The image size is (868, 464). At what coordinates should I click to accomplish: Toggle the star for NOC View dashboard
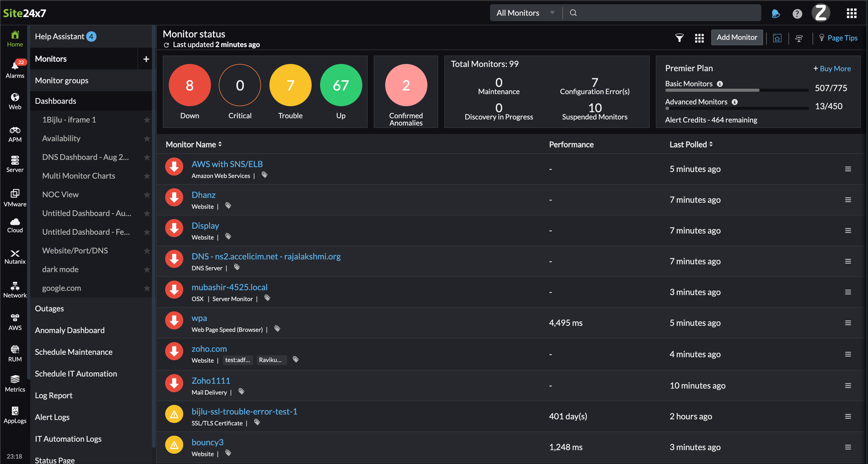[x=146, y=195]
